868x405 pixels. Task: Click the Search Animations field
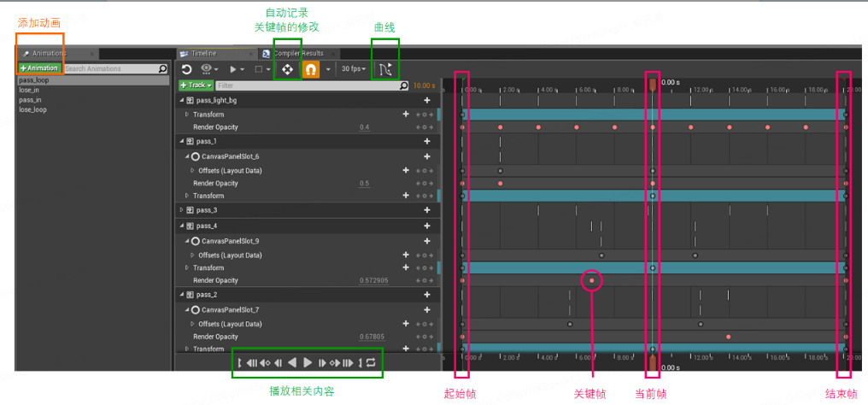click(x=115, y=68)
